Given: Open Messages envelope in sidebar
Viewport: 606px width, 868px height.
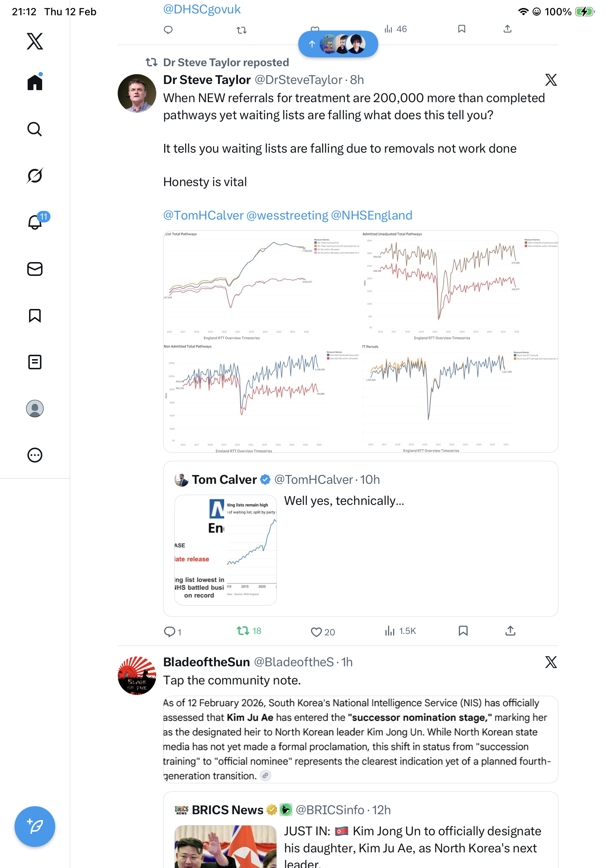Looking at the screenshot, I should (x=35, y=269).
